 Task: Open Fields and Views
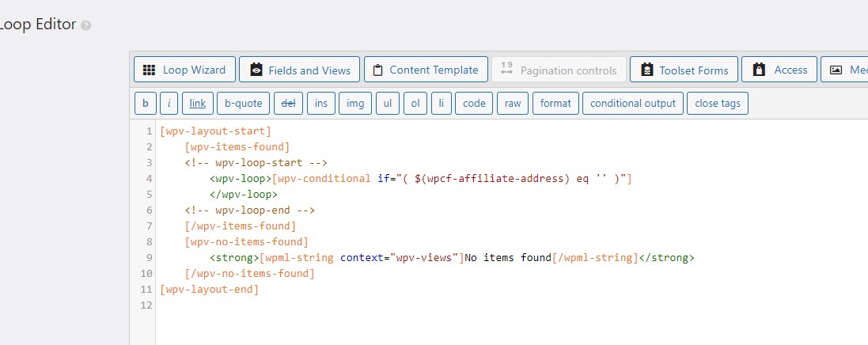299,70
